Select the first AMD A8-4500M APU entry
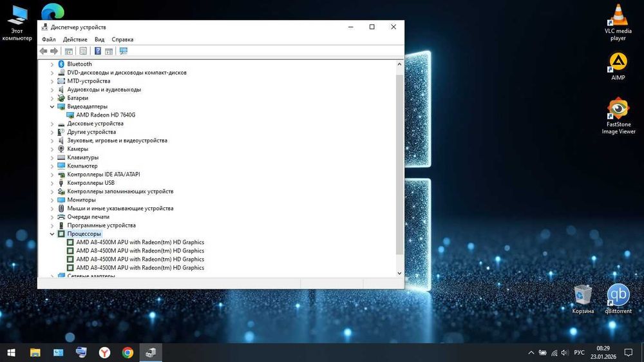 [x=140, y=242]
